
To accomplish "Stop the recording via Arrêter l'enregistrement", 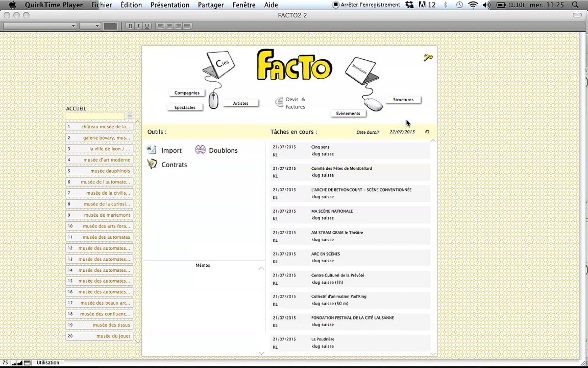I will pos(366,5).
